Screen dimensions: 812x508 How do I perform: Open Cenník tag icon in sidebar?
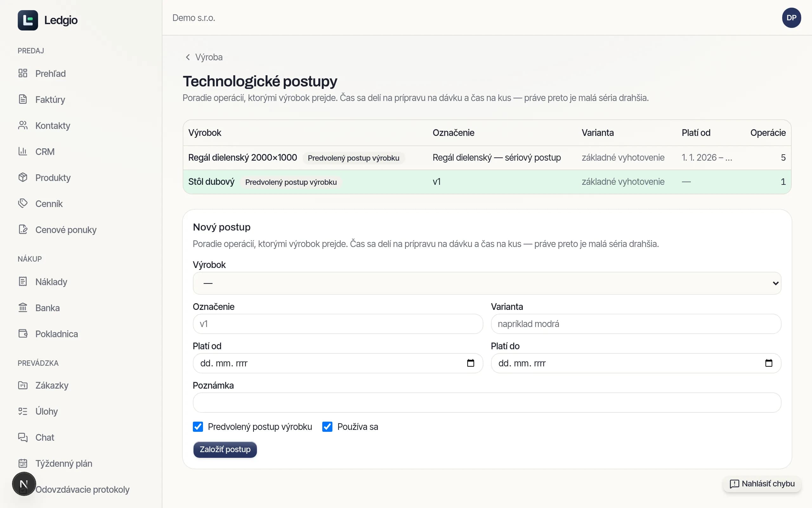(x=23, y=204)
